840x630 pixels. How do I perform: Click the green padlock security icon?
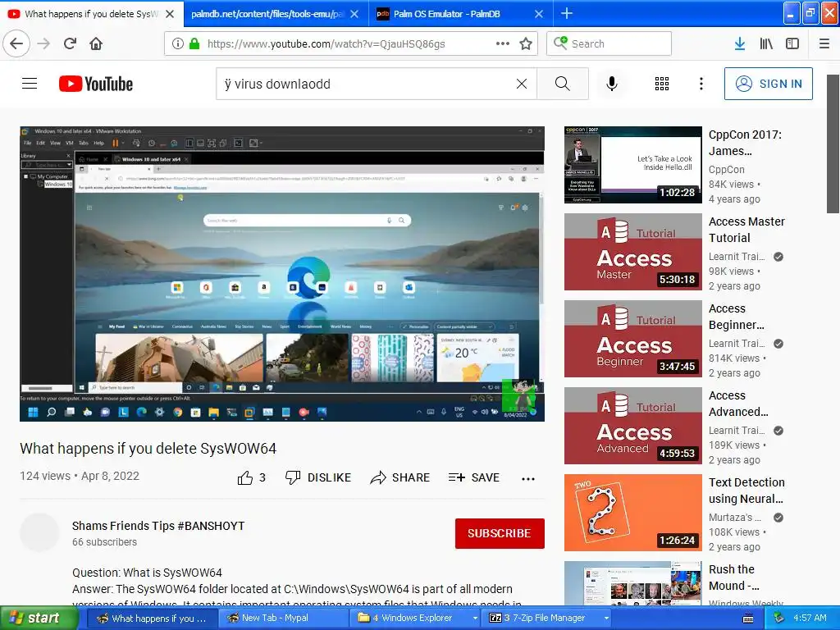(x=194, y=43)
